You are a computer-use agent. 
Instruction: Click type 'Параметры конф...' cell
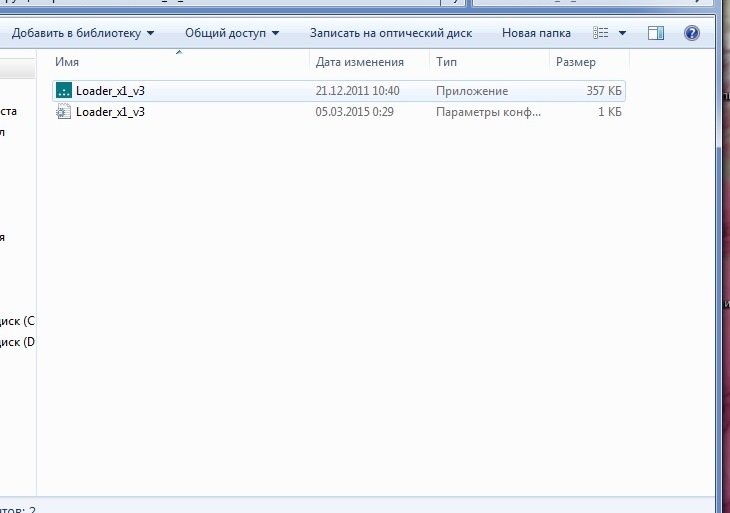coord(488,112)
